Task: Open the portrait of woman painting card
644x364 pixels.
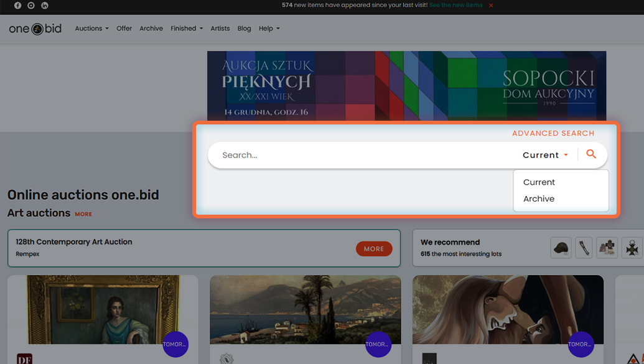Action: [x=103, y=309]
